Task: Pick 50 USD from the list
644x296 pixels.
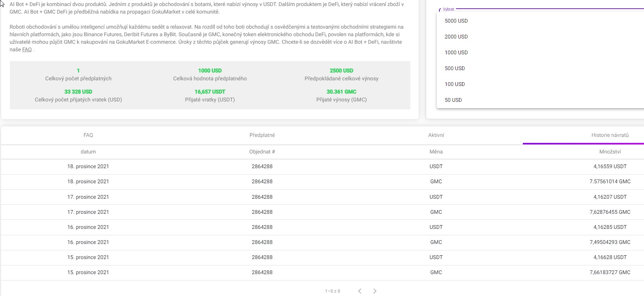Action: [453, 100]
